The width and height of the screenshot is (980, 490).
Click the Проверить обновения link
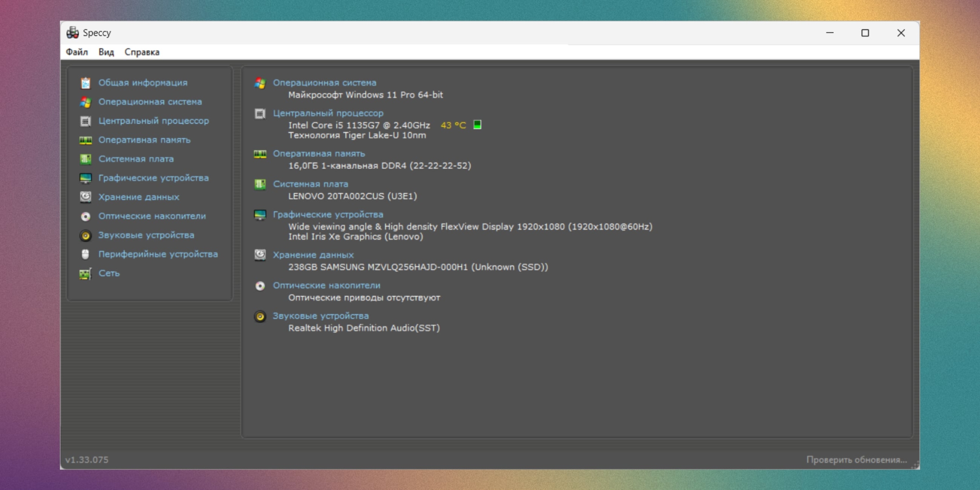857,460
